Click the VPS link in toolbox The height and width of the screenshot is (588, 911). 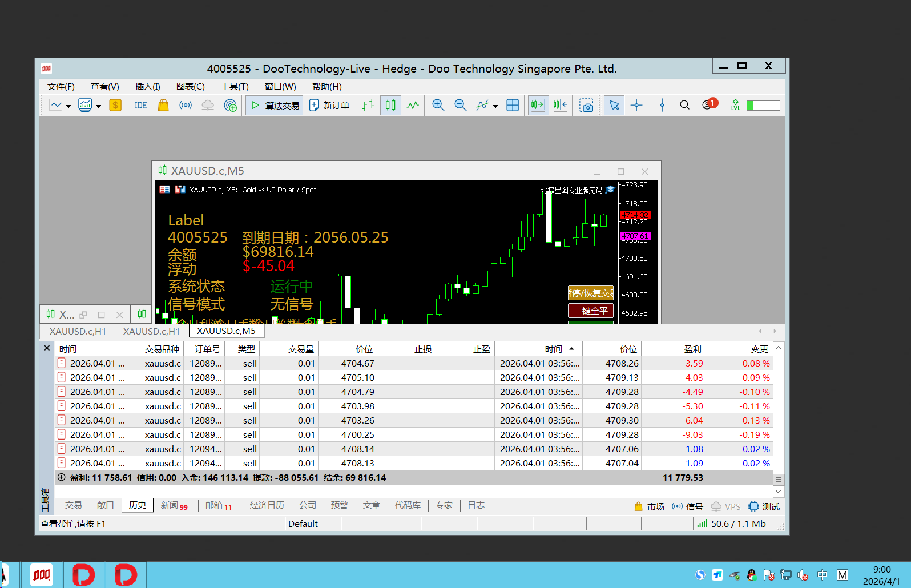pos(725,506)
